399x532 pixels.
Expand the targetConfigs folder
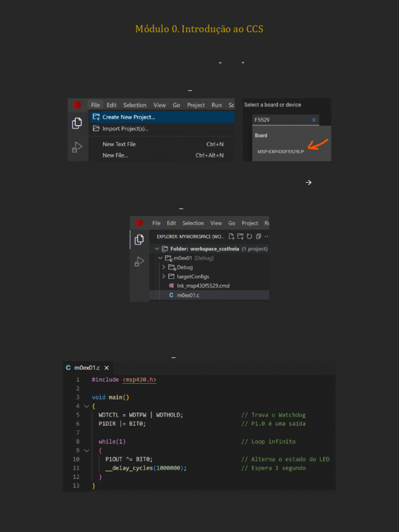coord(164,276)
